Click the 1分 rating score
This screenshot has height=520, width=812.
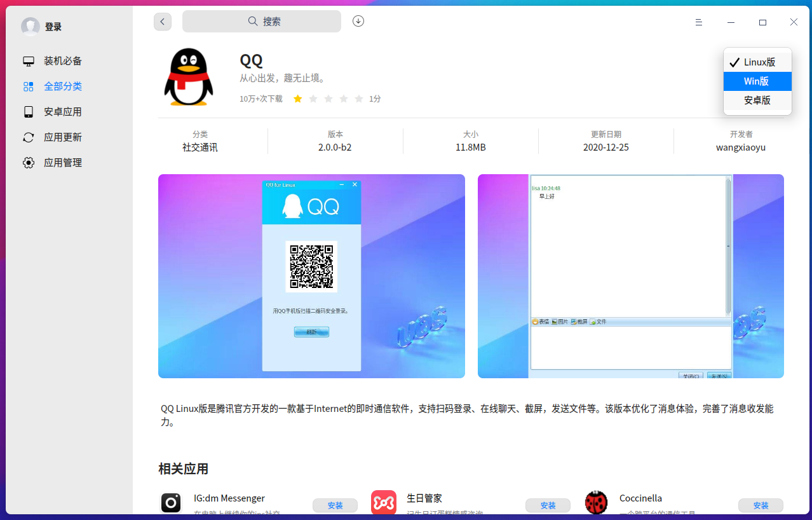point(375,99)
